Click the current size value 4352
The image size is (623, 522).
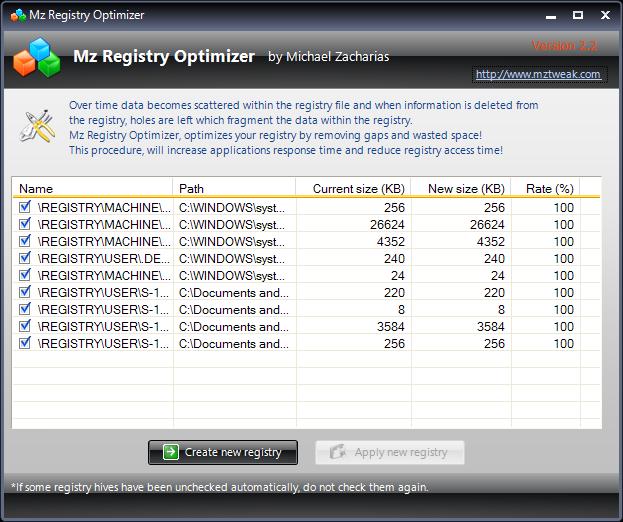coord(391,242)
